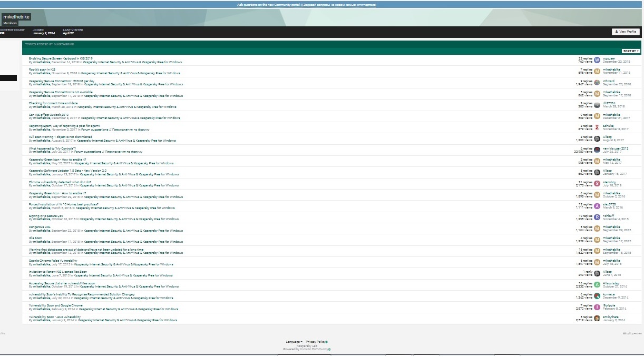The image size is (644, 357).
Task: Open 'Ask questions on the new Community portal' banner
Action: [307, 4]
